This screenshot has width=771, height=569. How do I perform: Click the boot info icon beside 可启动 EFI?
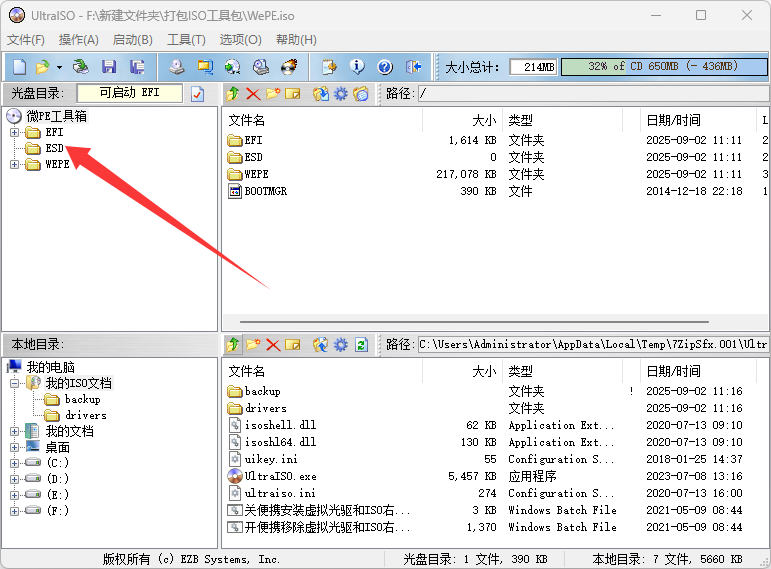(x=198, y=94)
